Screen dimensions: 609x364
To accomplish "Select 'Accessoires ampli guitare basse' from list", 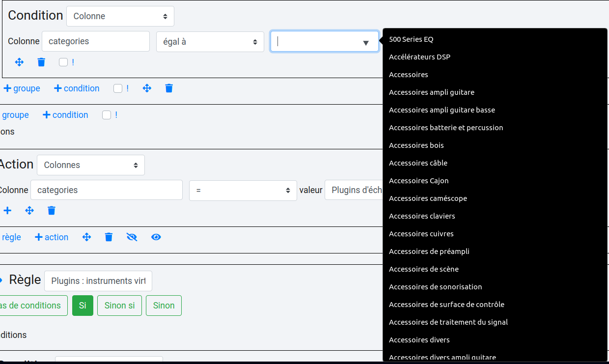I will click(442, 110).
